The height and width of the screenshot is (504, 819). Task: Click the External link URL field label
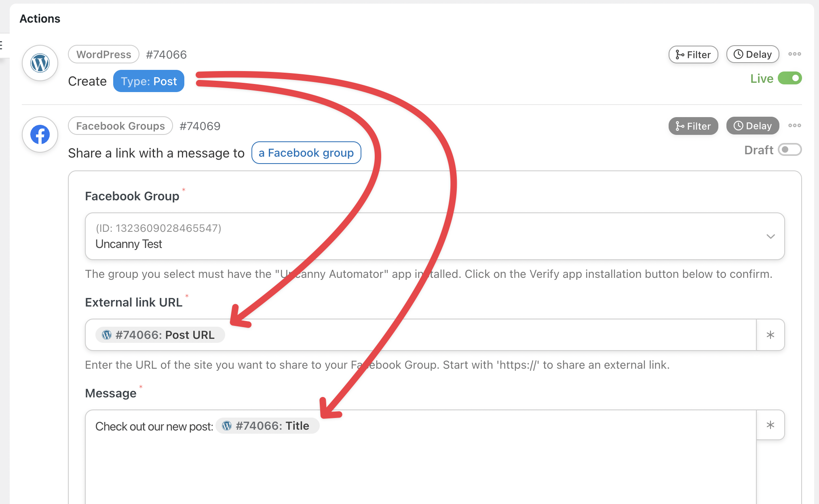(134, 302)
